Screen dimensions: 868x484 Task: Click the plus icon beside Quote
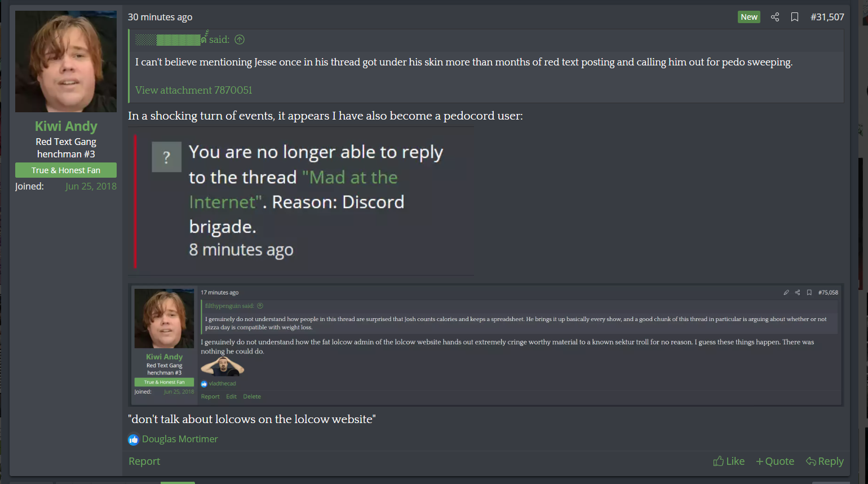[x=760, y=461]
